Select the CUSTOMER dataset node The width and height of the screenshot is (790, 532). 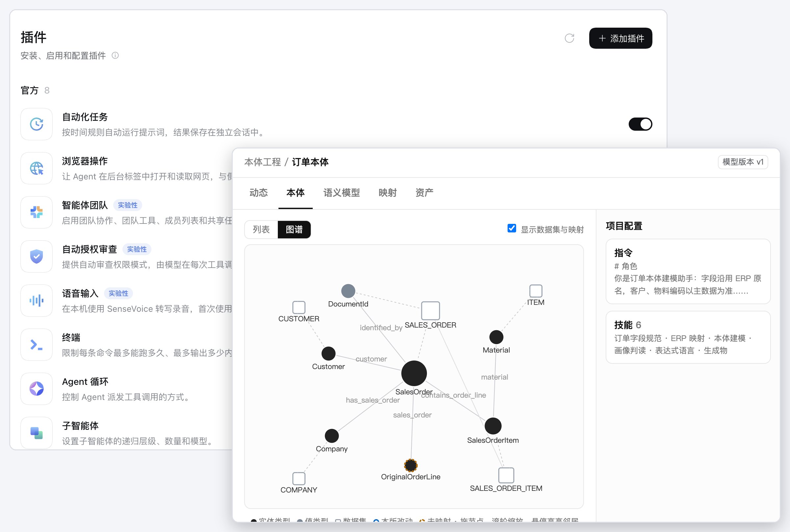click(x=299, y=307)
